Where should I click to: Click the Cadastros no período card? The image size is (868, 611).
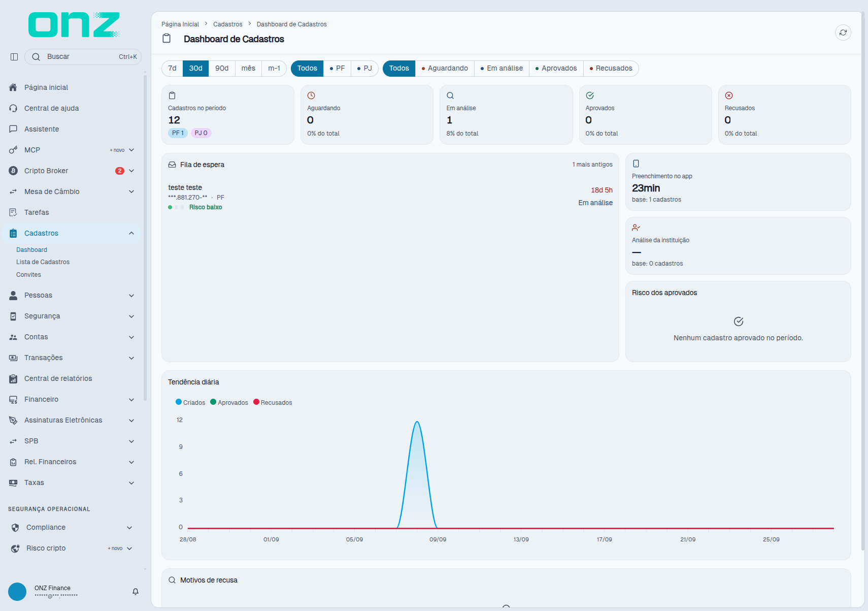tap(228, 115)
